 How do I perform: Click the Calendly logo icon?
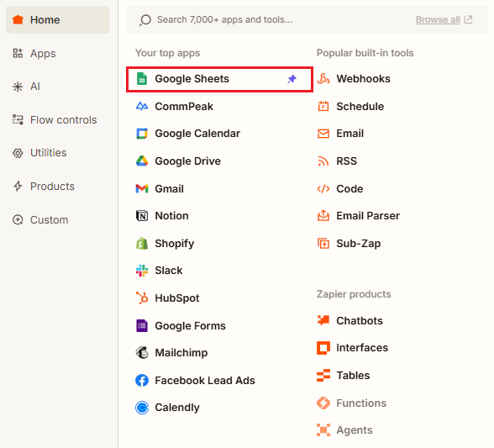[142, 408]
